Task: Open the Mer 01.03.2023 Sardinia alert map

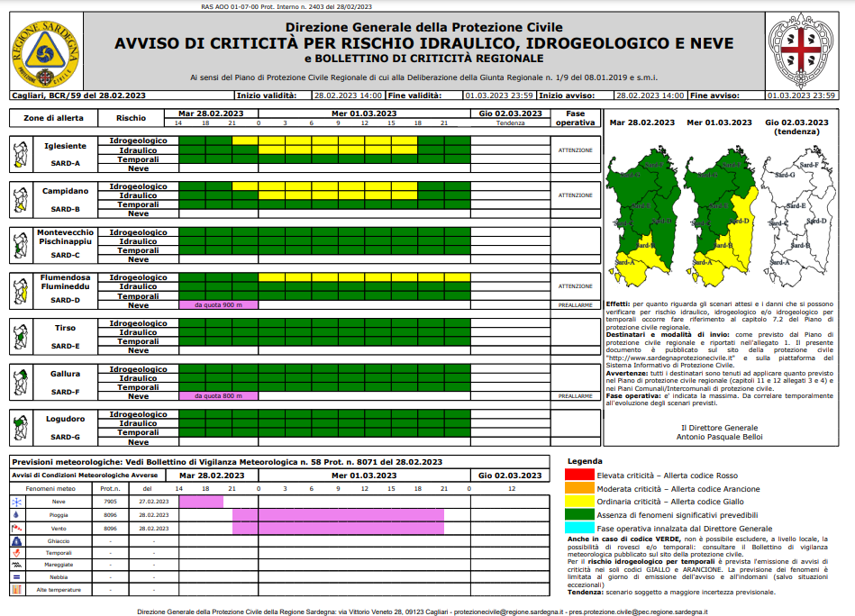Action: (721, 217)
